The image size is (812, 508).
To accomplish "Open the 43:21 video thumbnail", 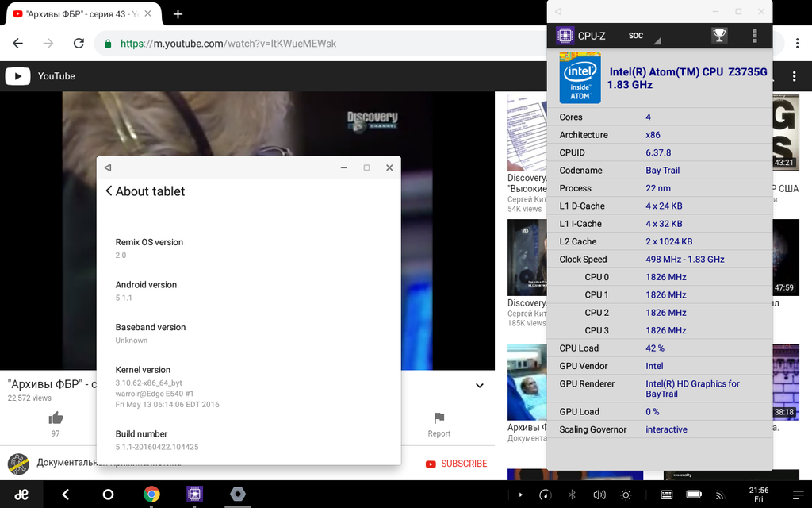I will (x=786, y=133).
